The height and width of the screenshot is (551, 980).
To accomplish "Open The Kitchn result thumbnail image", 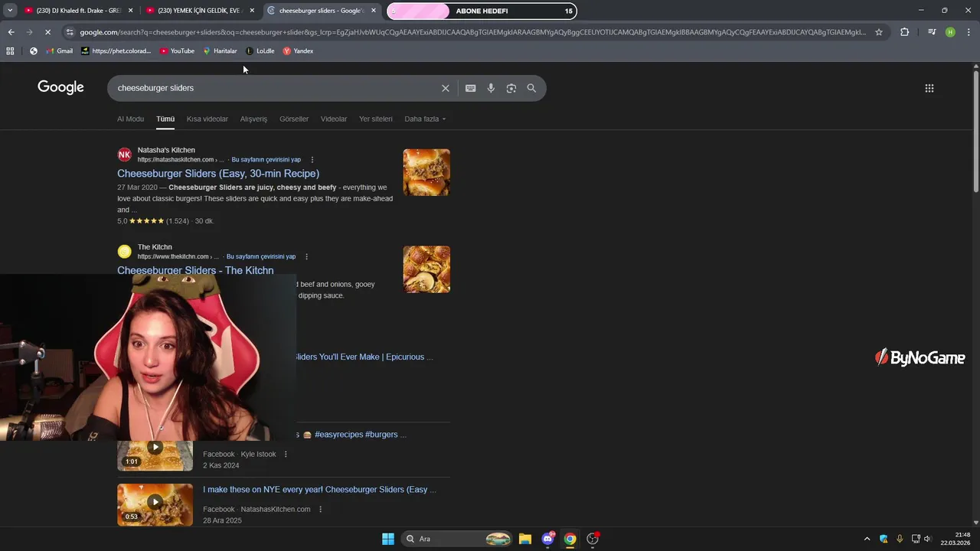I will (x=426, y=269).
